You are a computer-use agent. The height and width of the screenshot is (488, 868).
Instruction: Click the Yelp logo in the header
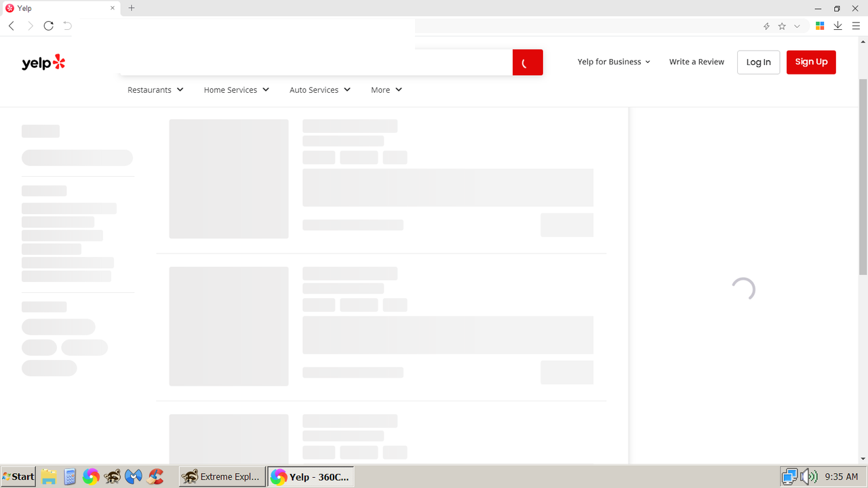(43, 62)
